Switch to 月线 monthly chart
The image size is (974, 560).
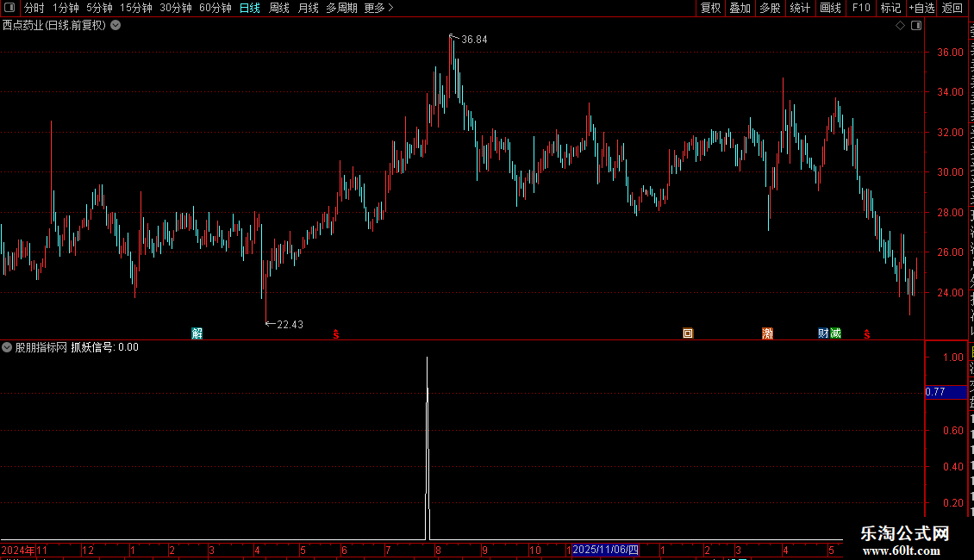tap(308, 8)
